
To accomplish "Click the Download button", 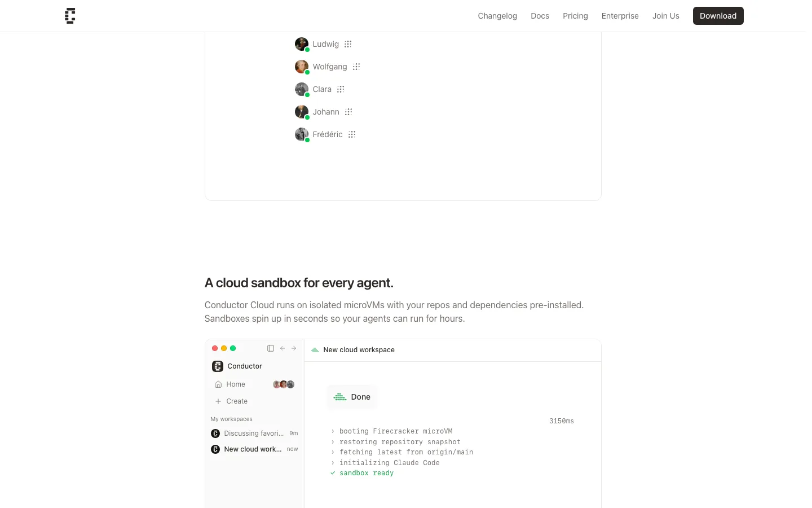I will (718, 16).
